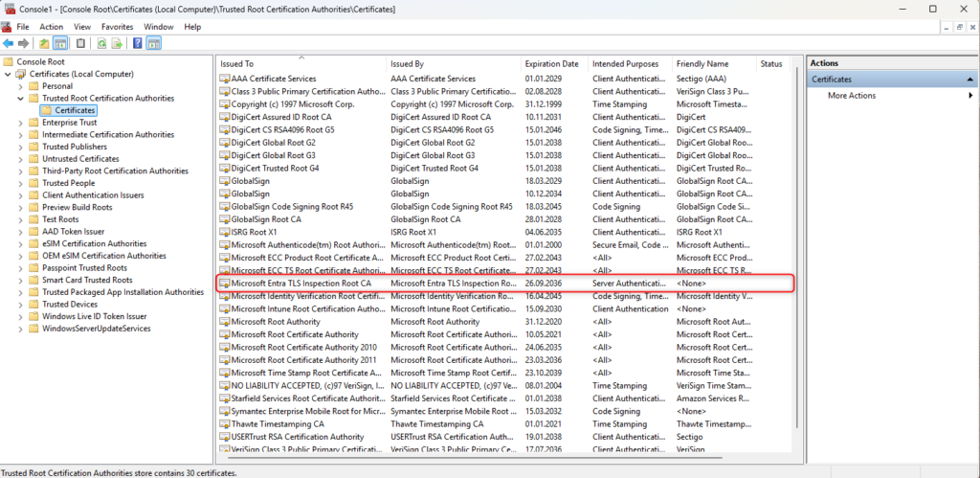
Task: Expand the Untrusted Certificates node
Action: tap(21, 159)
